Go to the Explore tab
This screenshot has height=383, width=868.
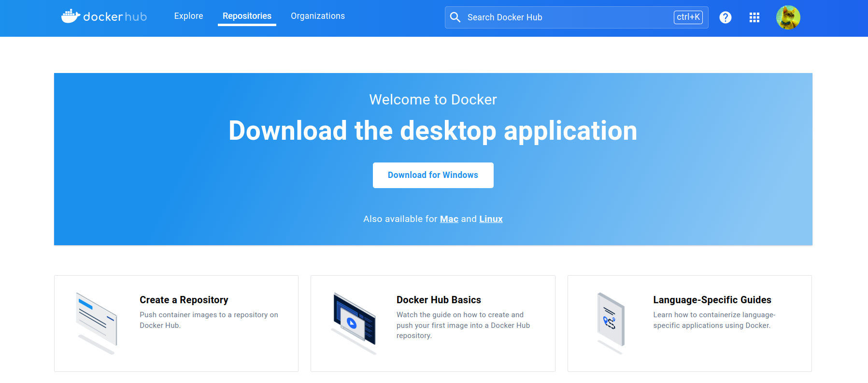point(188,16)
